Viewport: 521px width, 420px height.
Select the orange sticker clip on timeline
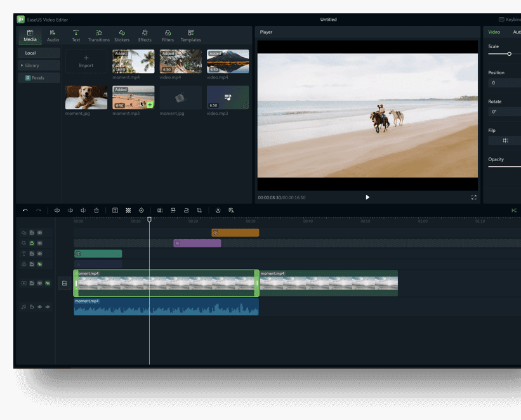pos(235,233)
